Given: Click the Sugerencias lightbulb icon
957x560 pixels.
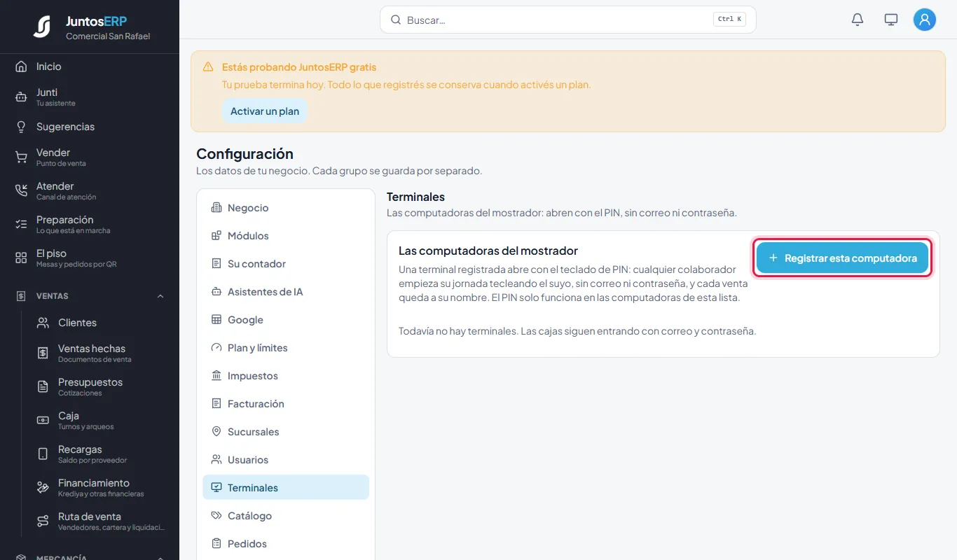Looking at the screenshot, I should pyautogui.click(x=21, y=127).
